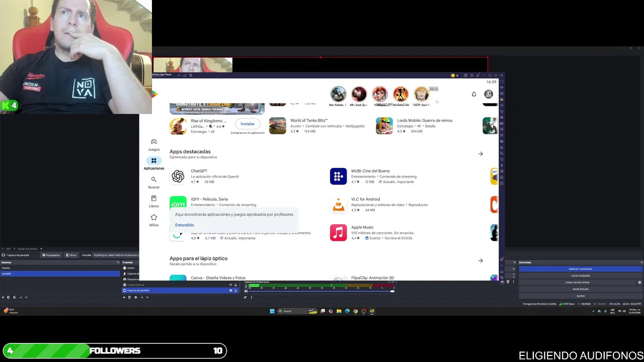644x362 pixels.
Task: Open audio mixer advanced settings gear
Action: tap(246, 297)
